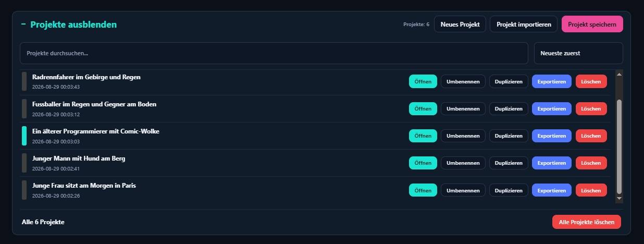Image resolution: width=644 pixels, height=244 pixels.
Task: Click the project list scrollbar down arrow
Action: point(619,199)
